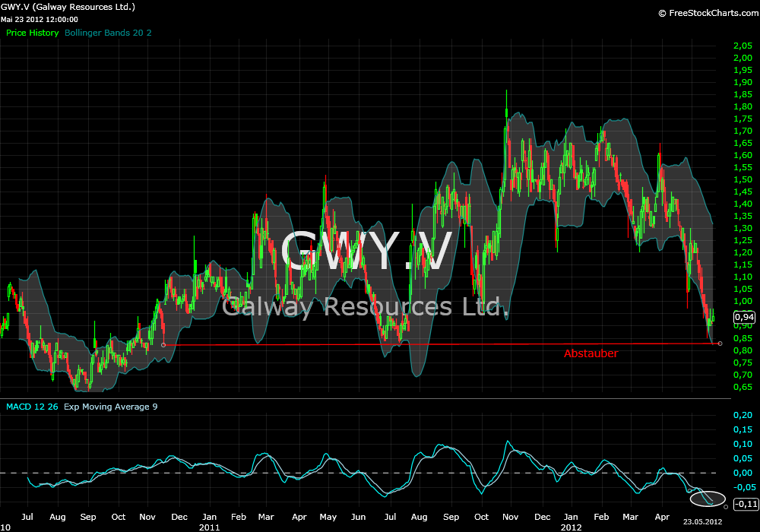Click the MACD value tag -0,11
This screenshot has height=532, width=760.
tap(746, 504)
